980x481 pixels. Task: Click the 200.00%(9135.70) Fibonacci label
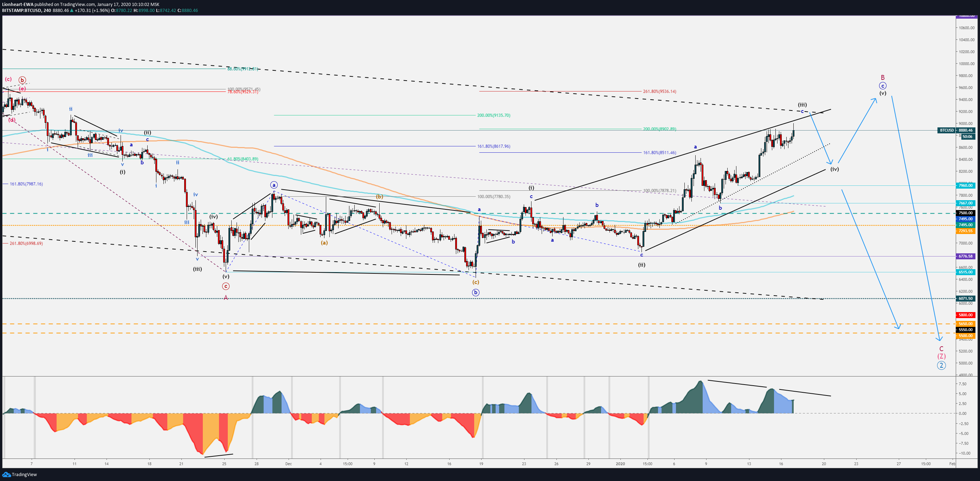pos(494,115)
